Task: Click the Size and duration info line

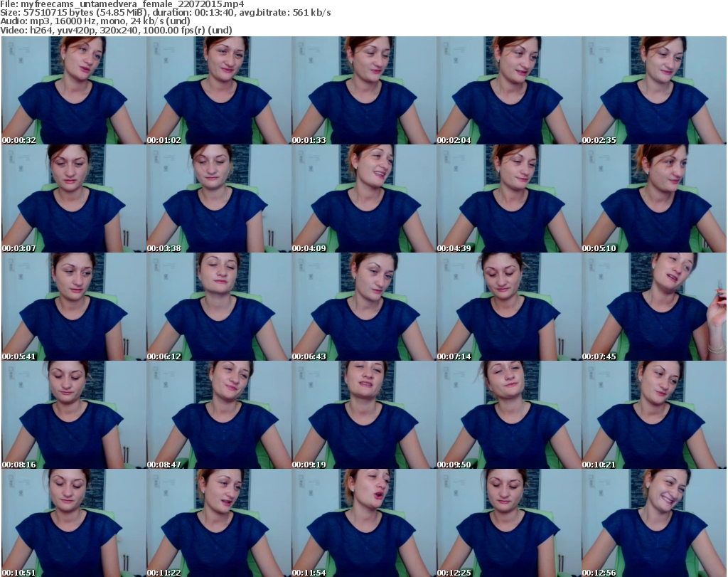Action: click(165, 13)
